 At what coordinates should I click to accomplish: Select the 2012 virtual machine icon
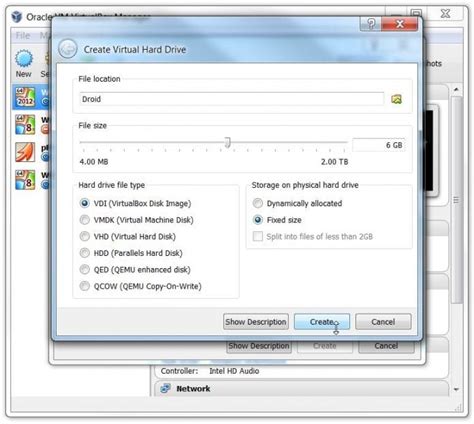25,97
